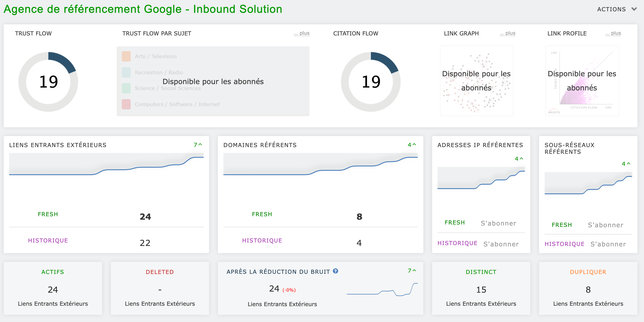The width and height of the screenshot is (644, 322).
Task: Click the Liens Entrants Extérieurs trend chart
Action: (x=106, y=164)
